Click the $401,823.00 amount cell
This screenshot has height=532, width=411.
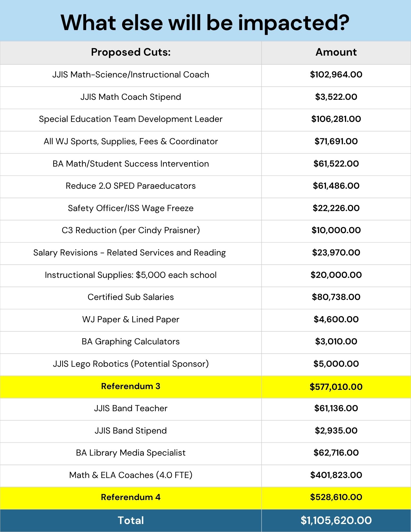click(336, 475)
